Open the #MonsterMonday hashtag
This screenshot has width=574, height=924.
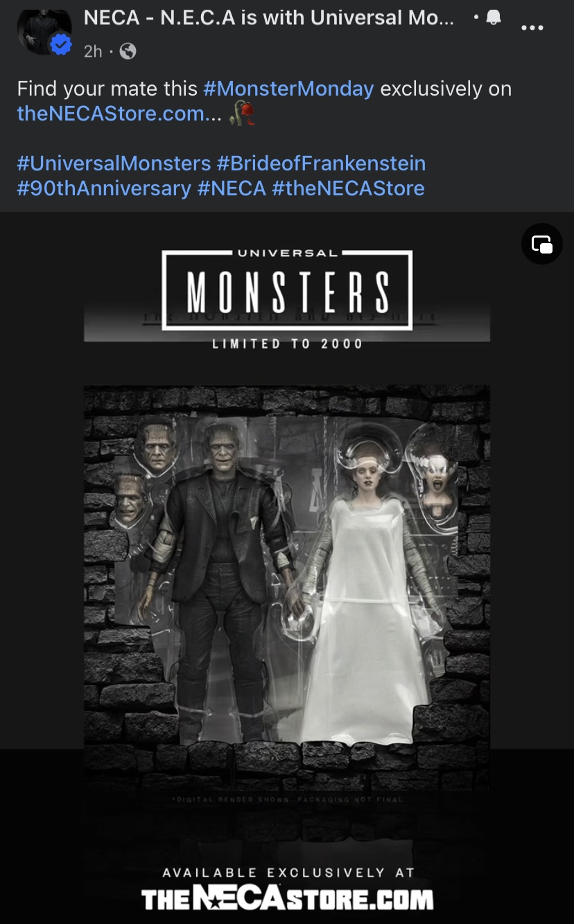288,89
